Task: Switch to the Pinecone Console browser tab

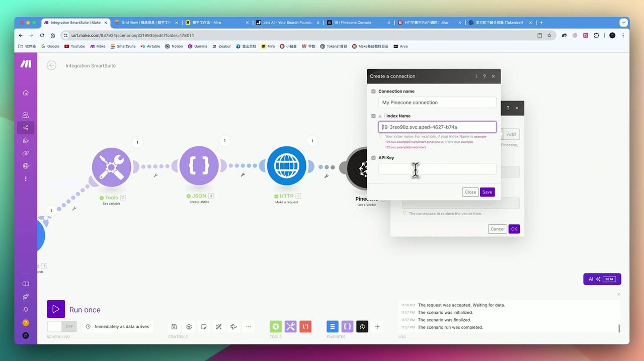Action: pyautogui.click(x=355, y=23)
